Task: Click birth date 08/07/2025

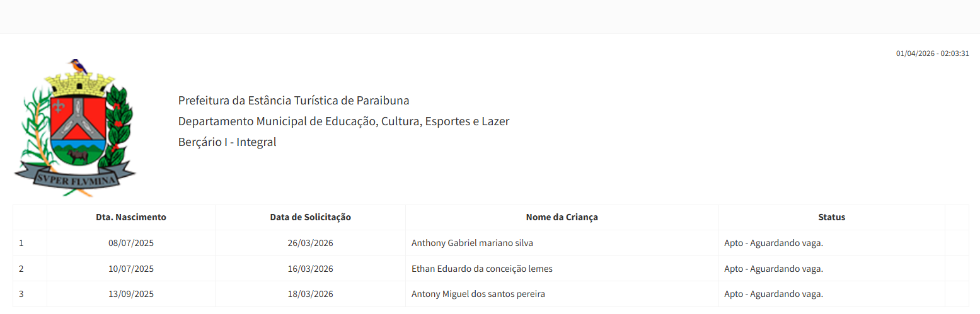Action: 131,243
